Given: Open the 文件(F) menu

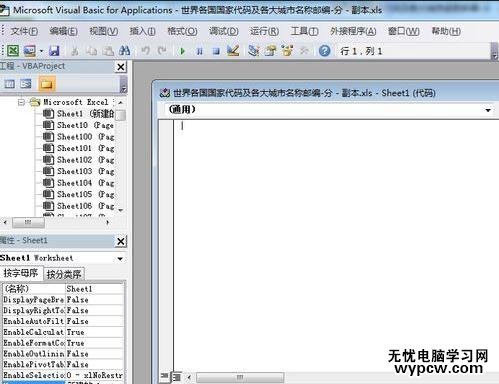Looking at the screenshot, I should (x=24, y=31).
